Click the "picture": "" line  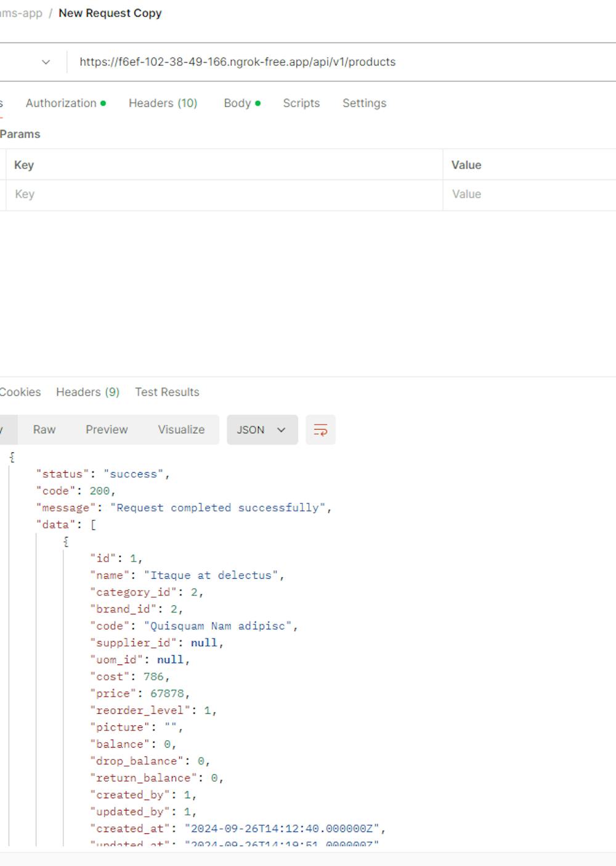137,727
